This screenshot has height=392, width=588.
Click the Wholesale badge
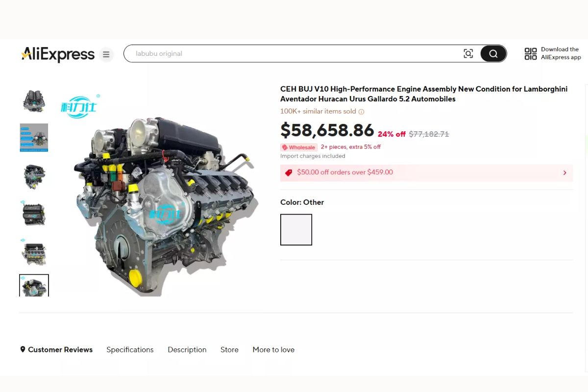point(299,147)
